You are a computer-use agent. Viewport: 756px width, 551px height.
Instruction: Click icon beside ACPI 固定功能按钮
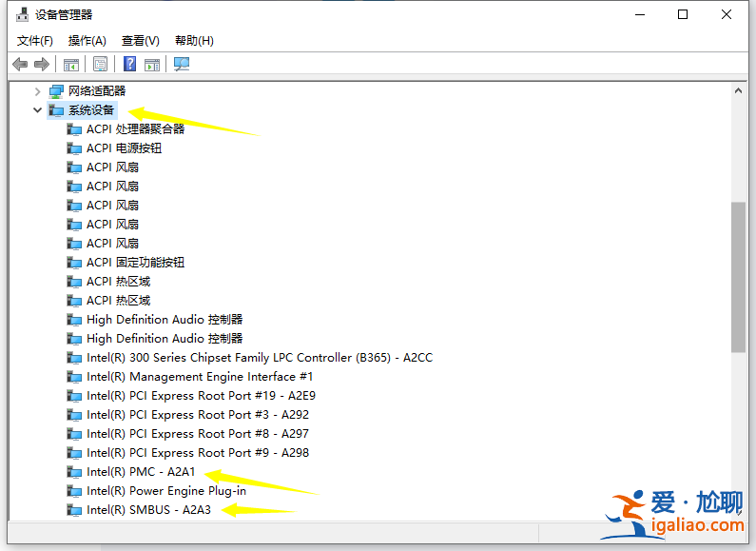coord(74,263)
